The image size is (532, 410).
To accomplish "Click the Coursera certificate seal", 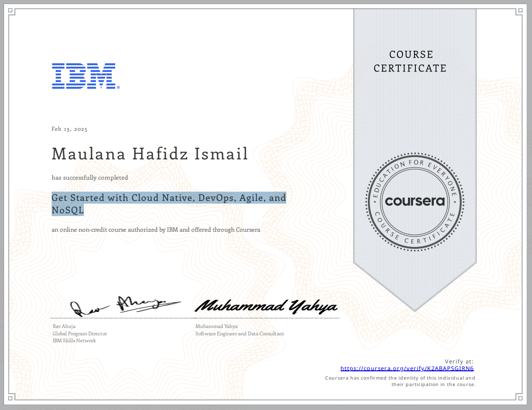I will 414,202.
